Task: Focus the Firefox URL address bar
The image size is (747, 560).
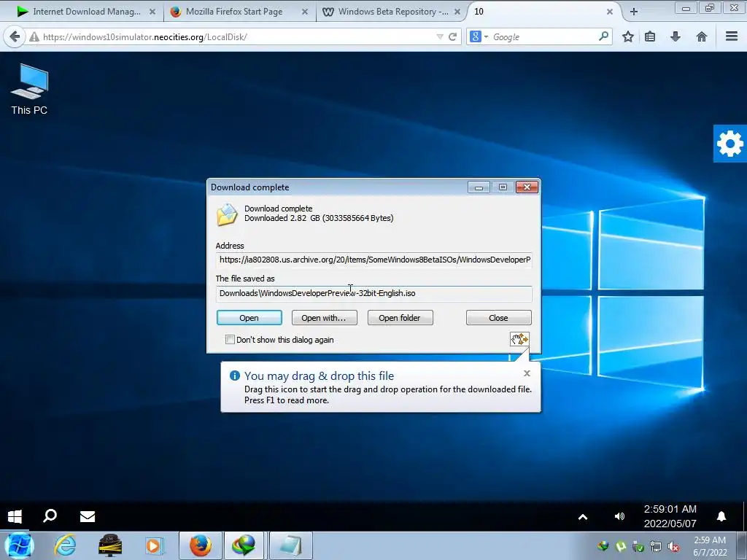Action: point(239,36)
